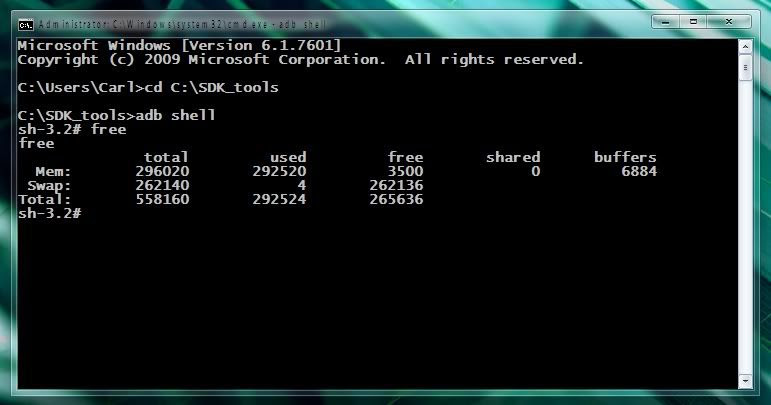Click the window title bar text
771x405 pixels.
[182, 24]
